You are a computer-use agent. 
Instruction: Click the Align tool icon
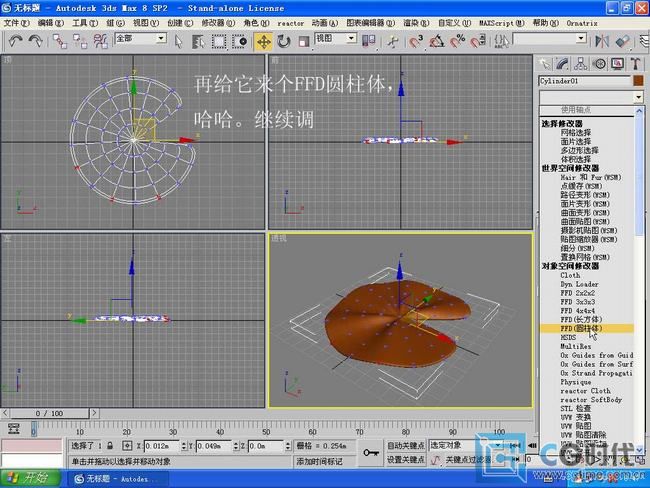point(622,41)
